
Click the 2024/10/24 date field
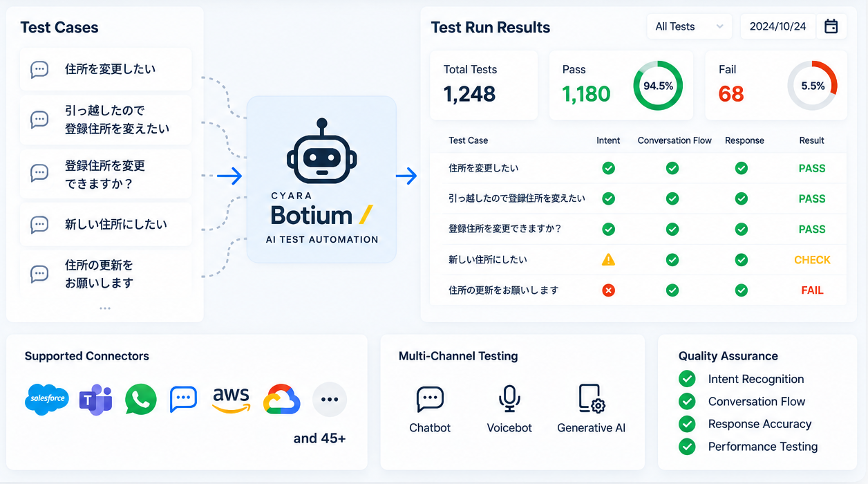pos(778,26)
